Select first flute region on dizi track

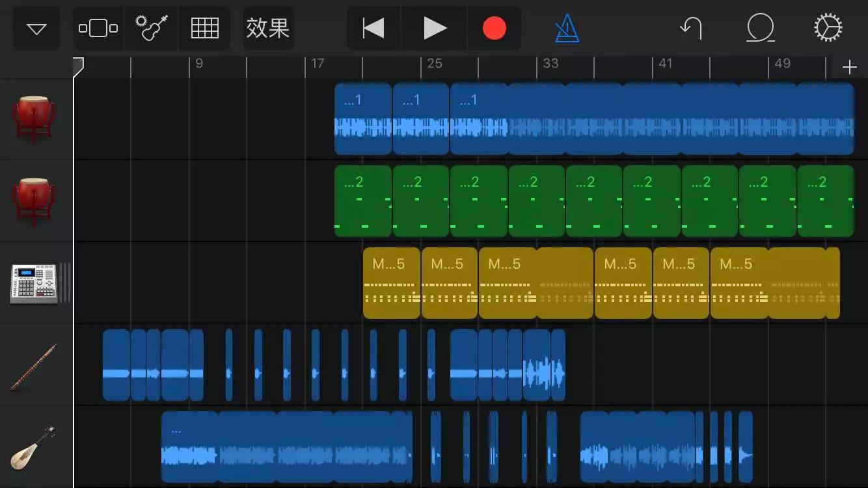click(x=116, y=365)
